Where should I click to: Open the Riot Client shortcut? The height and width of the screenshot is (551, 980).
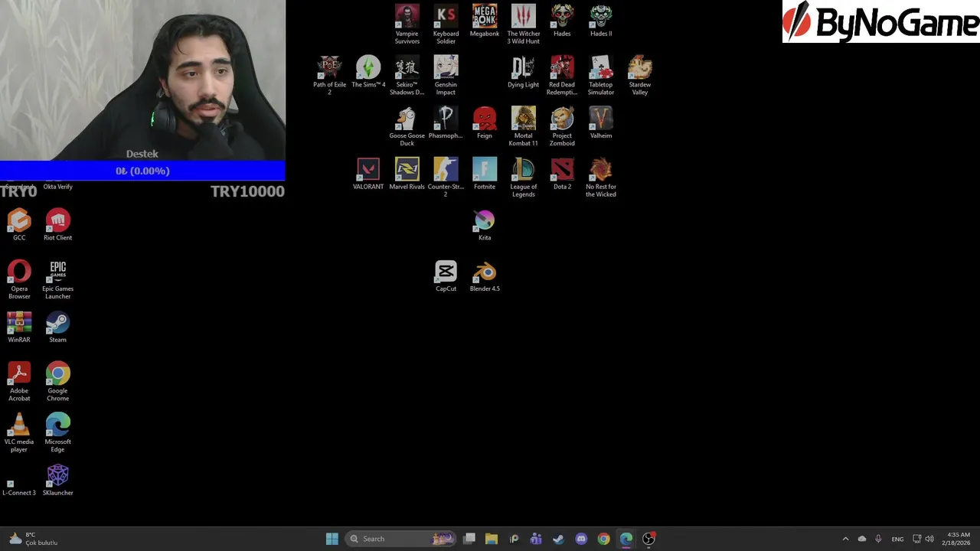57,225
